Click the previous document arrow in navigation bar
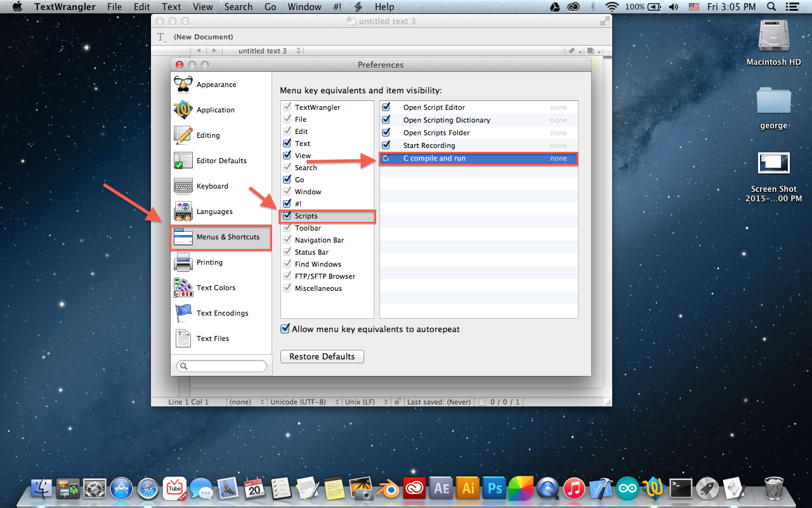The height and width of the screenshot is (508, 812). 199,51
